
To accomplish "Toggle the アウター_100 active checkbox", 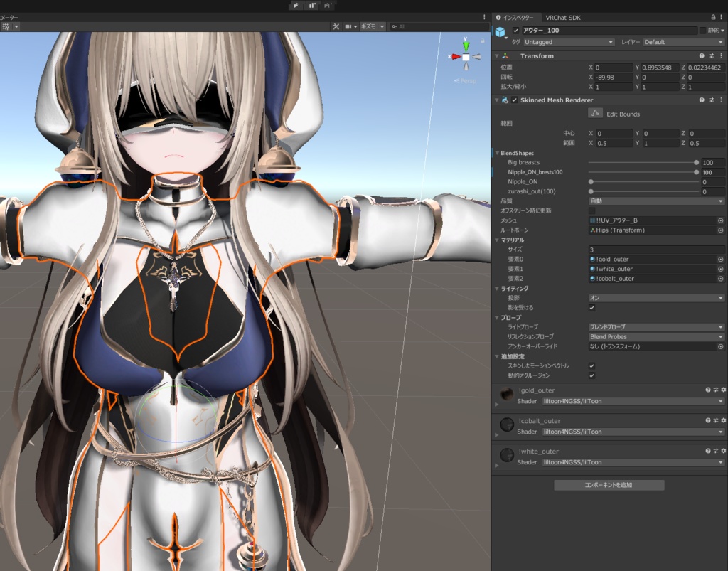I will 515,30.
